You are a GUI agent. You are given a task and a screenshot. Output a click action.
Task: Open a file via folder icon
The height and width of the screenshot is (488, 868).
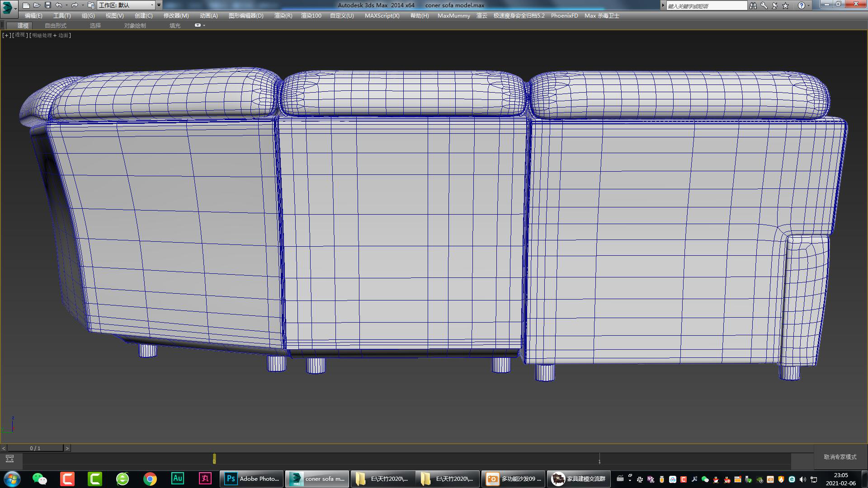point(37,5)
